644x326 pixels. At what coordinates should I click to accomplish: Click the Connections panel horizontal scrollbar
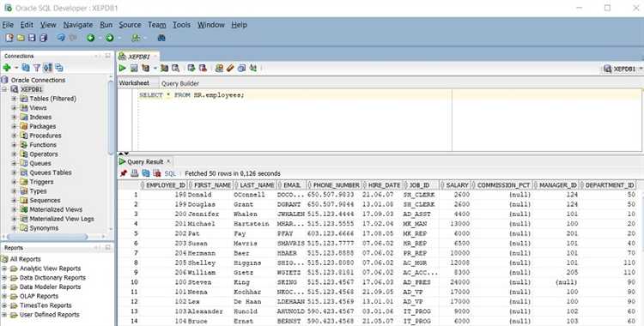pyautogui.click(x=47, y=237)
